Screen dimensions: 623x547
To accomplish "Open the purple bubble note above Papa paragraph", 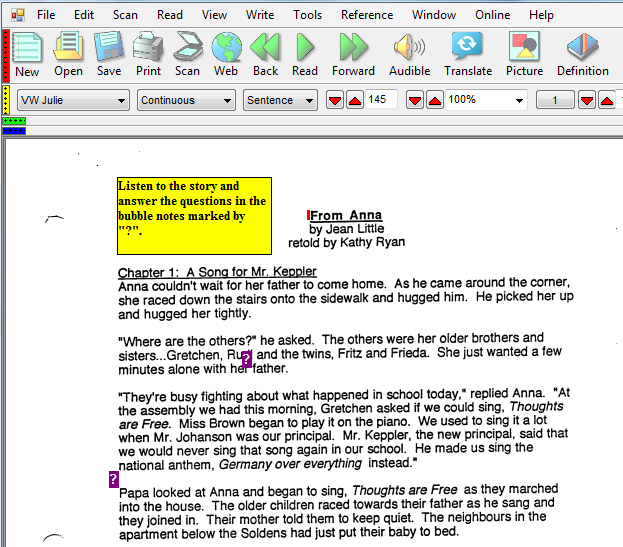I will pyautogui.click(x=114, y=479).
